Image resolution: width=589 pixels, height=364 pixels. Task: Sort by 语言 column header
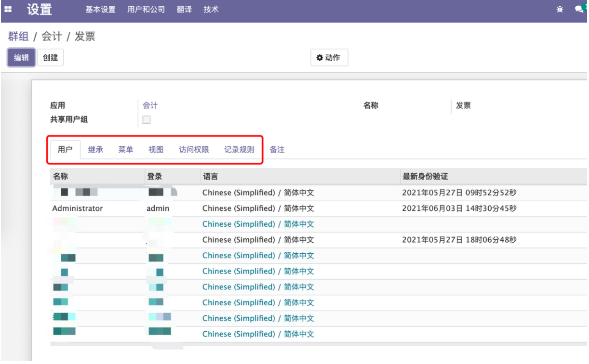click(x=300, y=177)
